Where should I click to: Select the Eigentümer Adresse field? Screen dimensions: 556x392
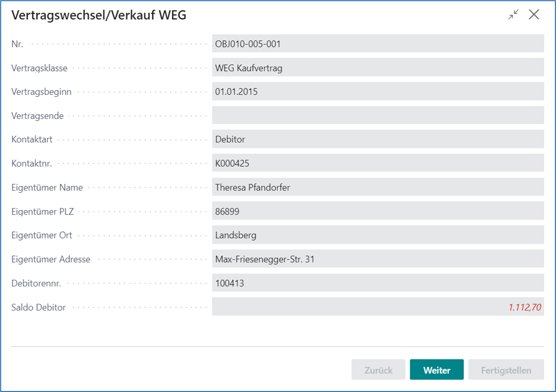pyautogui.click(x=377, y=259)
